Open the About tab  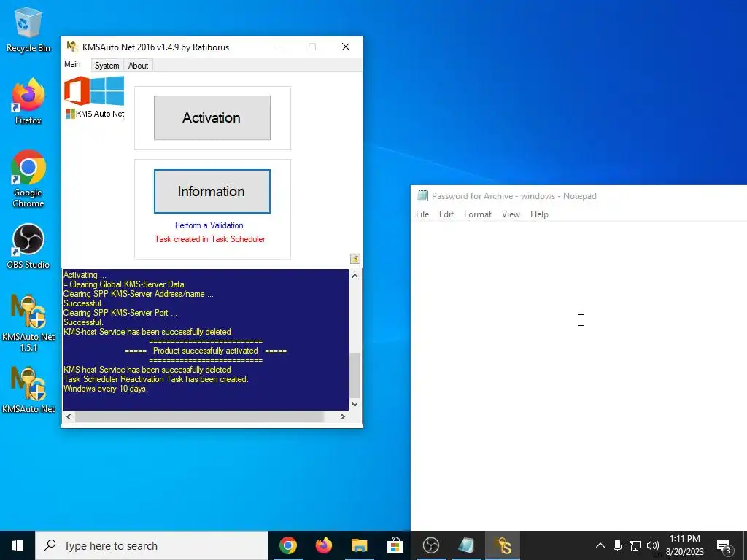point(138,65)
